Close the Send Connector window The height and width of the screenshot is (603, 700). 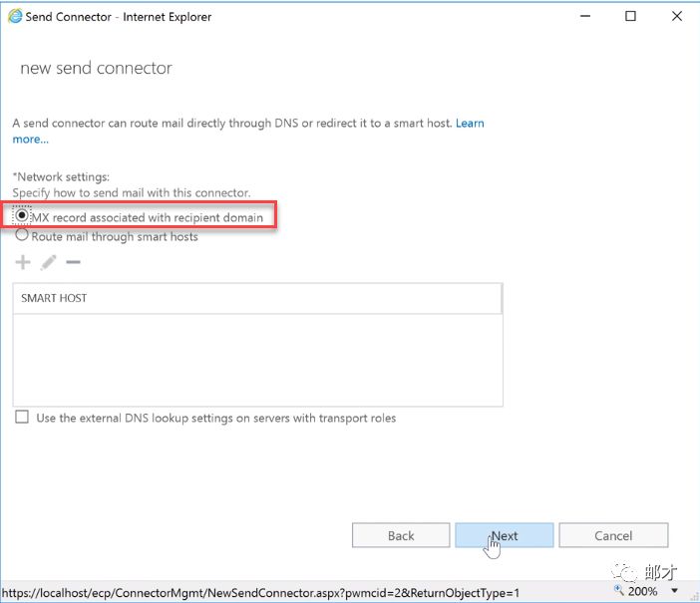(676, 17)
